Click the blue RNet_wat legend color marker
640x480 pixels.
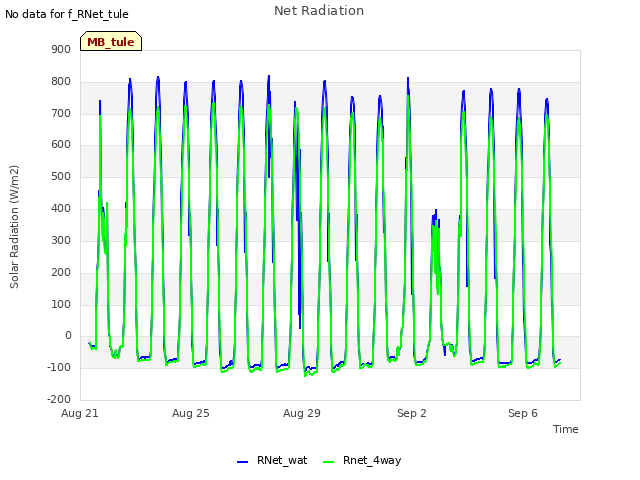tap(242, 462)
